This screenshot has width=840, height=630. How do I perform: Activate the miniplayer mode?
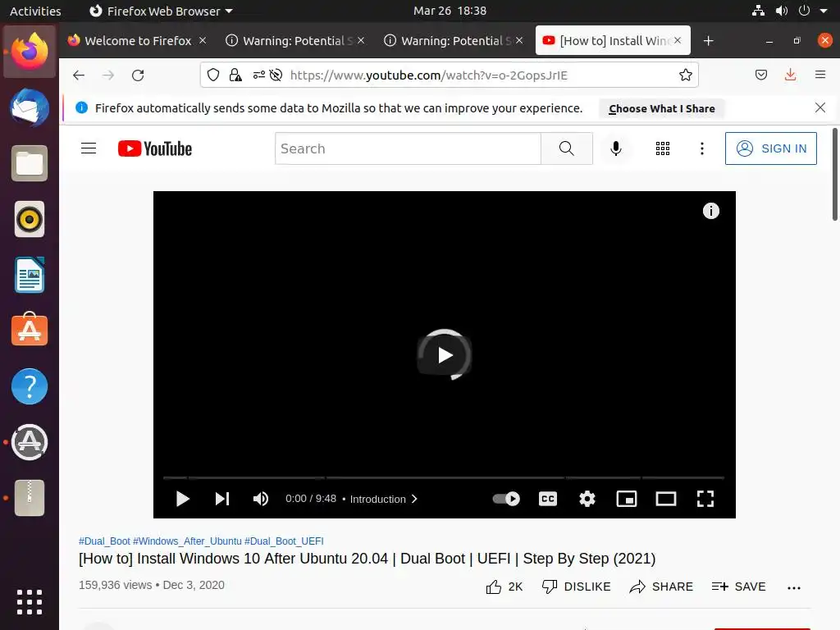626,499
